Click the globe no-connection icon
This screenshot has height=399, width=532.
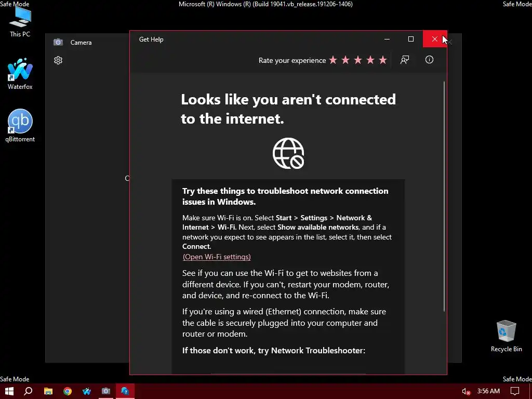(288, 153)
